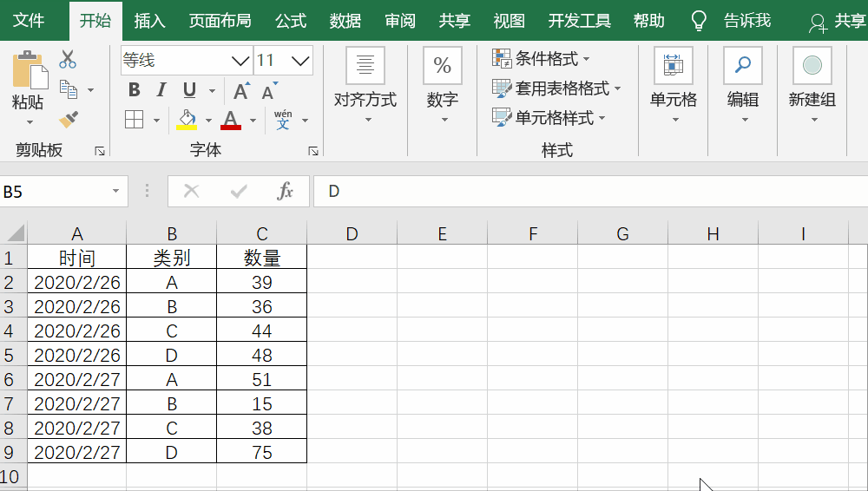Expand the borders dropdown arrow
This screenshot has width=868, height=491.
(156, 120)
